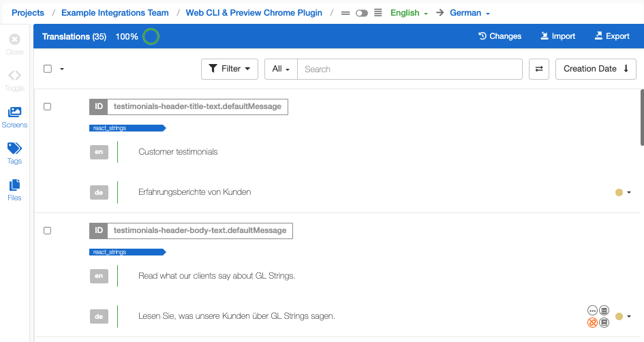Click the Search input field
The width and height of the screenshot is (644, 342).
410,69
